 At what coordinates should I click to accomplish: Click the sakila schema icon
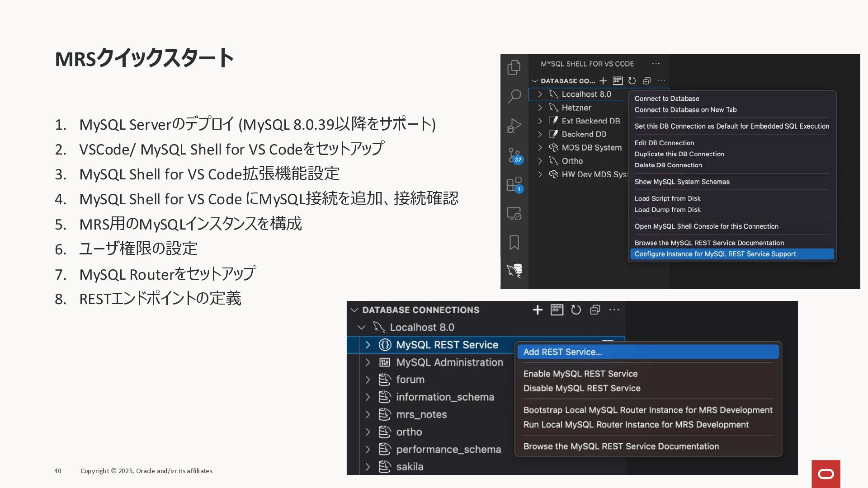coord(385,467)
